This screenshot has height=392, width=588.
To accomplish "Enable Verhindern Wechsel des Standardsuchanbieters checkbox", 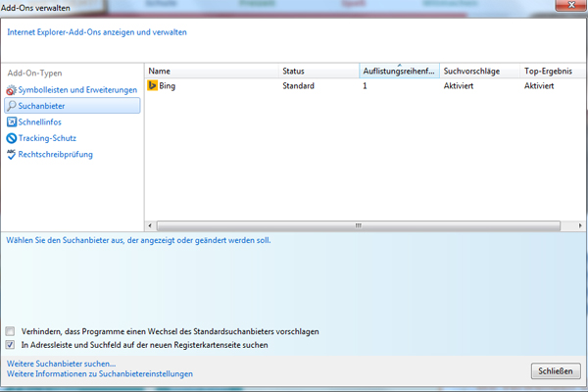I will [11, 331].
